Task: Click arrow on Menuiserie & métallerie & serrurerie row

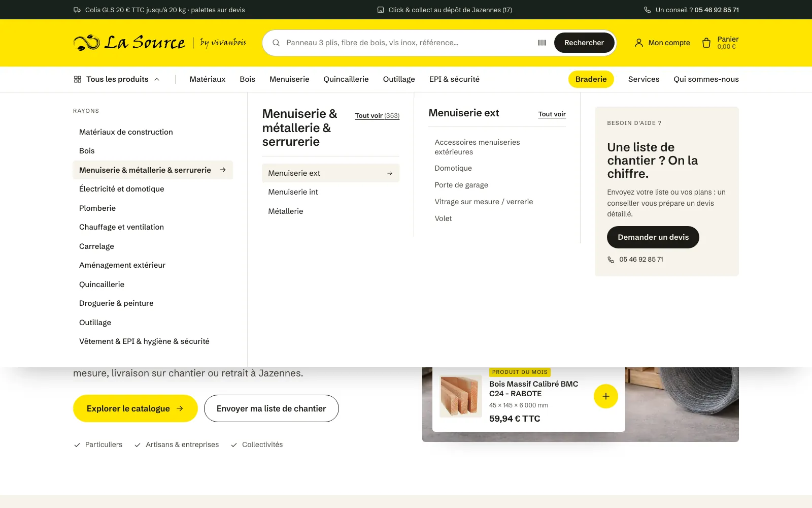Action: pyautogui.click(x=223, y=170)
